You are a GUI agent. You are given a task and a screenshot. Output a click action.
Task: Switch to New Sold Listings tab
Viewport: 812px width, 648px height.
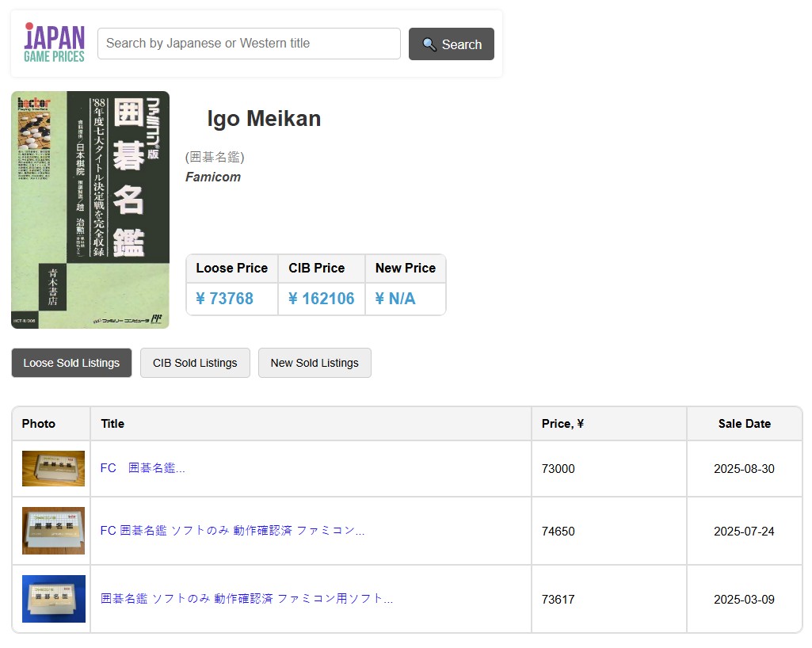(x=315, y=363)
